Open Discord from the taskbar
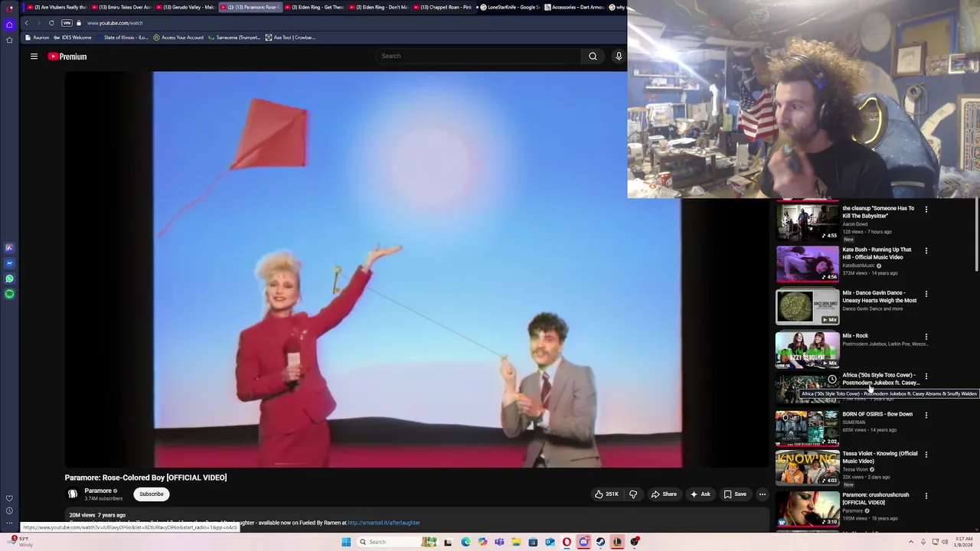The image size is (980, 551). pyautogui.click(x=583, y=542)
